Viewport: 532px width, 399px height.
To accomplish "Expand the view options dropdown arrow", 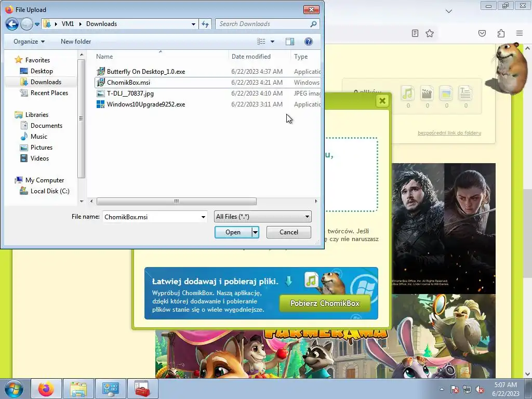I will [272, 42].
